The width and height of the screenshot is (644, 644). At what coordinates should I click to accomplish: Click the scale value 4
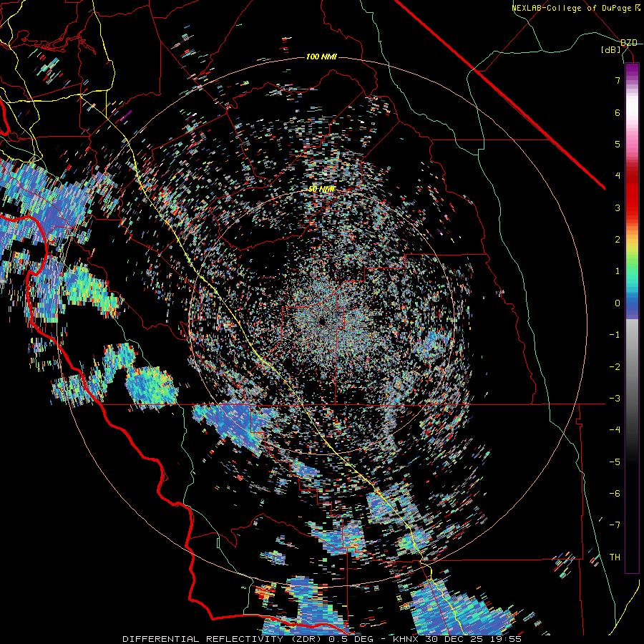tap(618, 176)
